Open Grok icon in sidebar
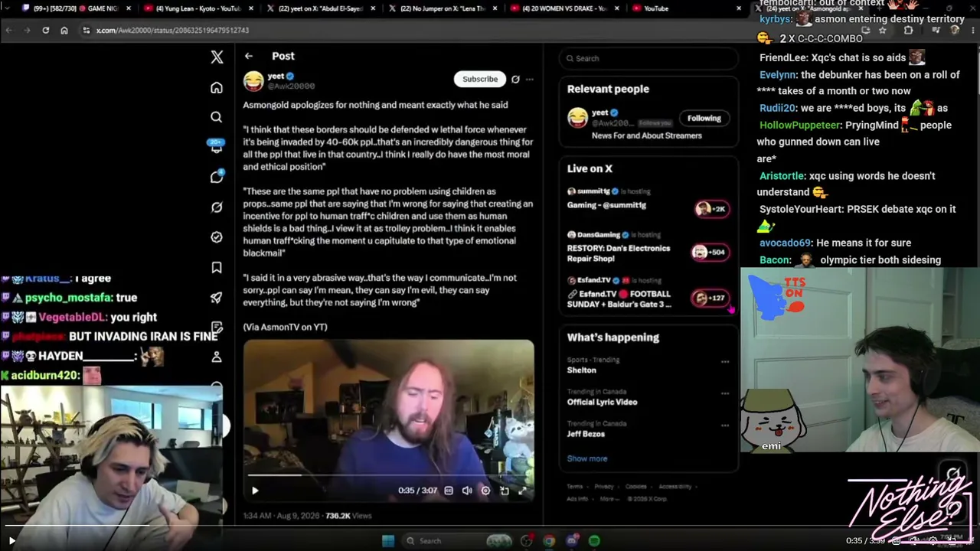 click(217, 207)
